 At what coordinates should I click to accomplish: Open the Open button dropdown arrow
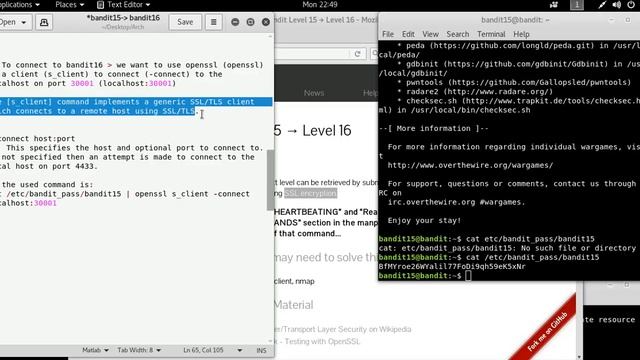(x=24, y=22)
